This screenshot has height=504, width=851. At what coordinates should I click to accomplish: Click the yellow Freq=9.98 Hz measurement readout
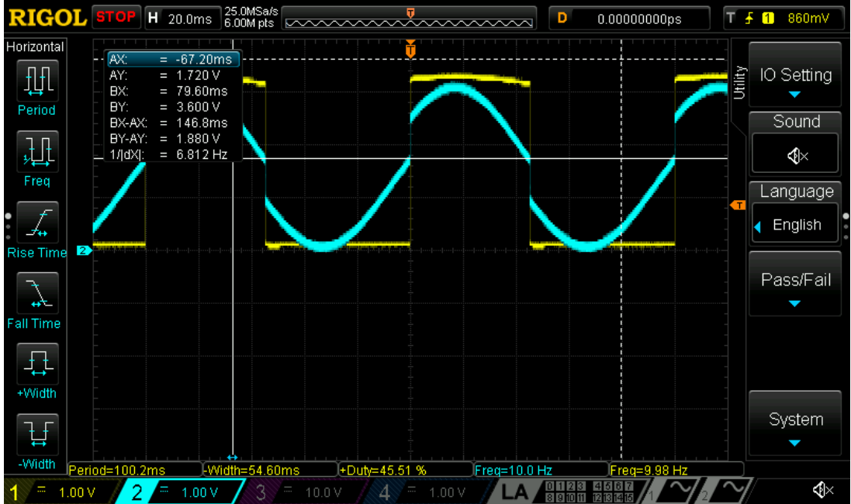[676, 470]
